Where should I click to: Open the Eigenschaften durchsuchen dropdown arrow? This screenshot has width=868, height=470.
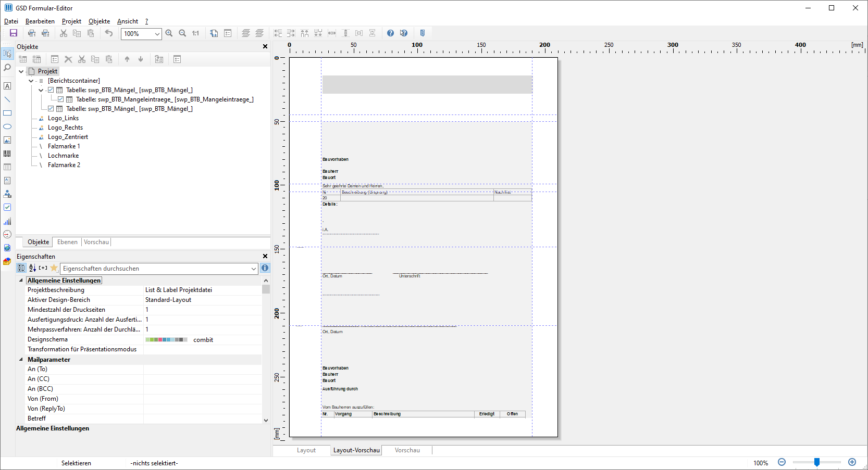pyautogui.click(x=254, y=269)
